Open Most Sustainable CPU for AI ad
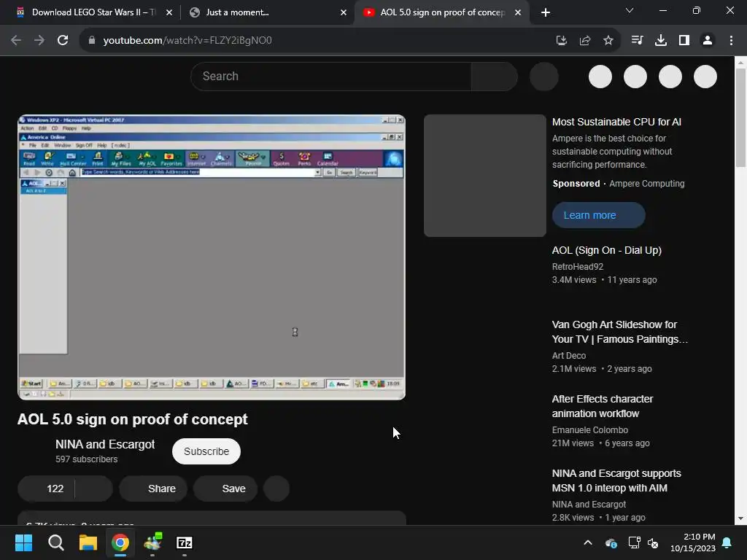 coord(616,122)
